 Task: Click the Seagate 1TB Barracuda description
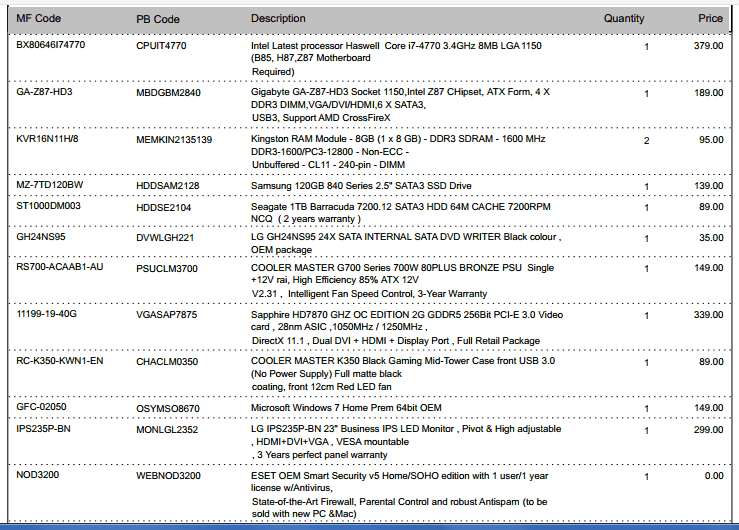click(401, 212)
